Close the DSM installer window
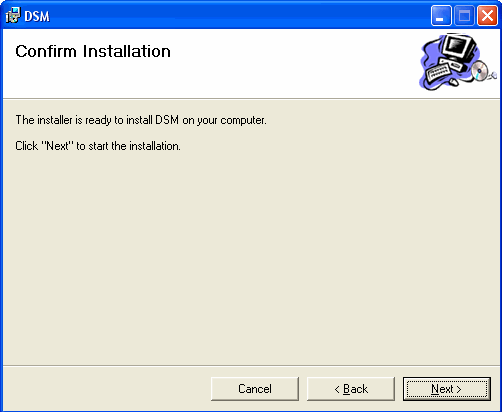The width and height of the screenshot is (502, 412). [487, 15]
